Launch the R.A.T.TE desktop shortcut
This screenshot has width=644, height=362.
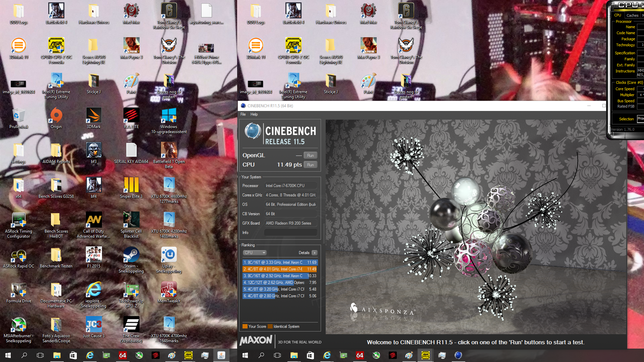(x=131, y=118)
